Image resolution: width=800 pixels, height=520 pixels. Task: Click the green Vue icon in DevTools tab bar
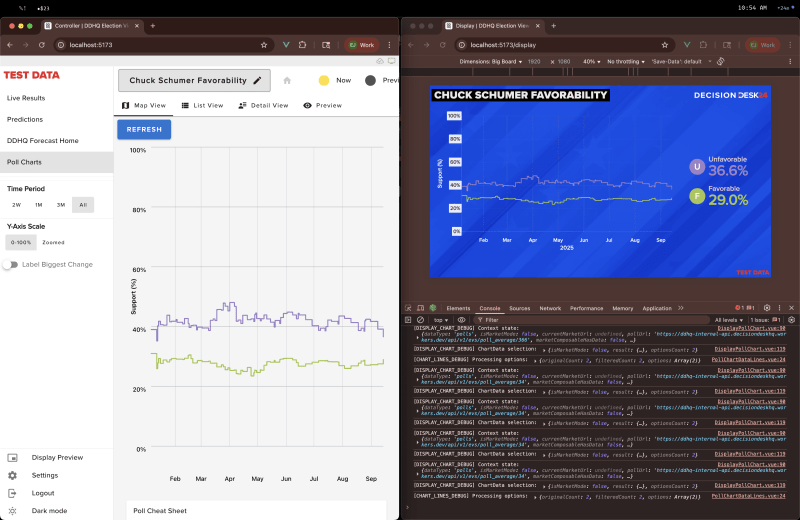point(433,308)
